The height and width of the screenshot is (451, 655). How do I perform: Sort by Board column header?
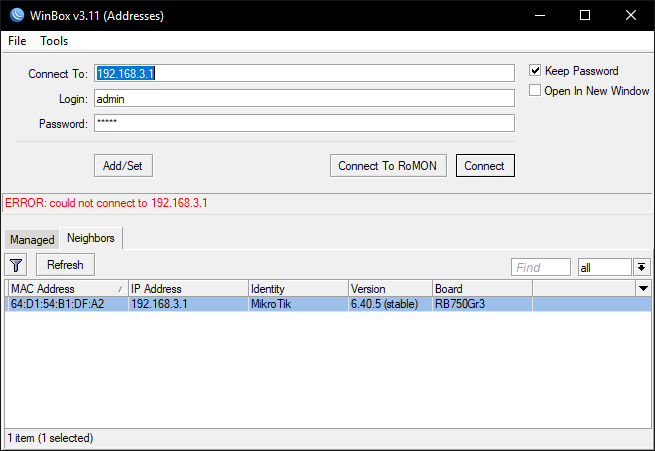coord(482,289)
